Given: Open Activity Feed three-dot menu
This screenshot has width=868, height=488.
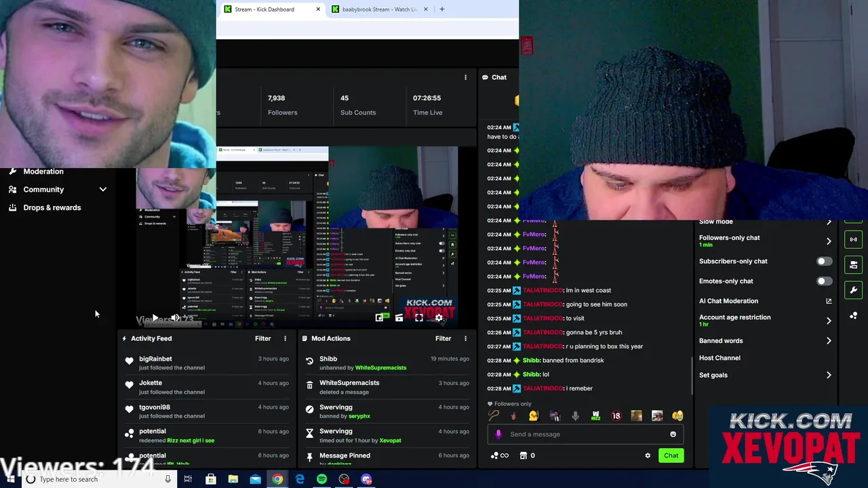Looking at the screenshot, I should pos(285,338).
